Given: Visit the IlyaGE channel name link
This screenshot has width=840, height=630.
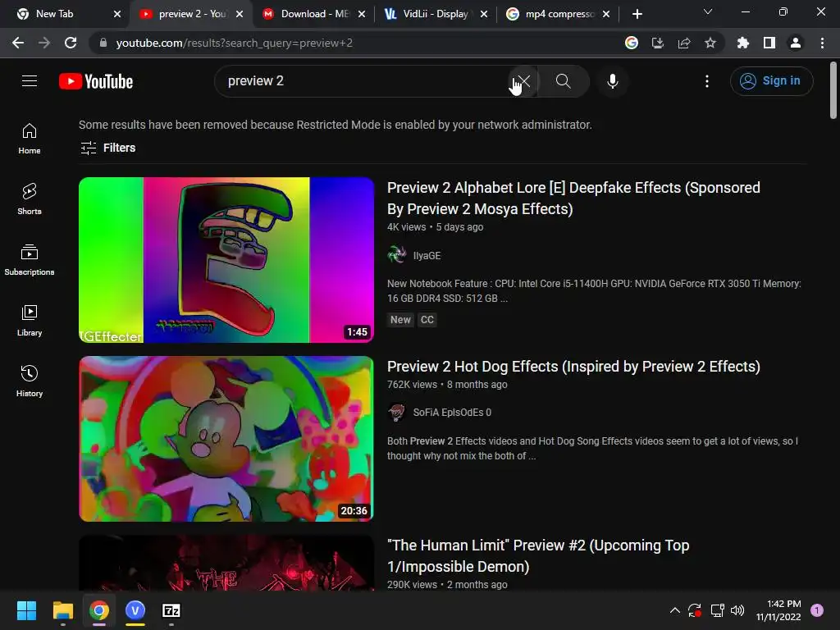Looking at the screenshot, I should (x=427, y=256).
